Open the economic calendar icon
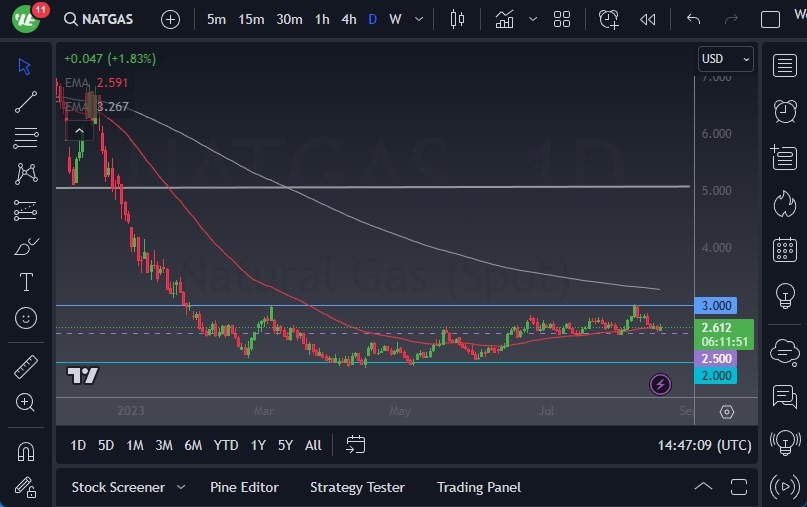 (785, 249)
